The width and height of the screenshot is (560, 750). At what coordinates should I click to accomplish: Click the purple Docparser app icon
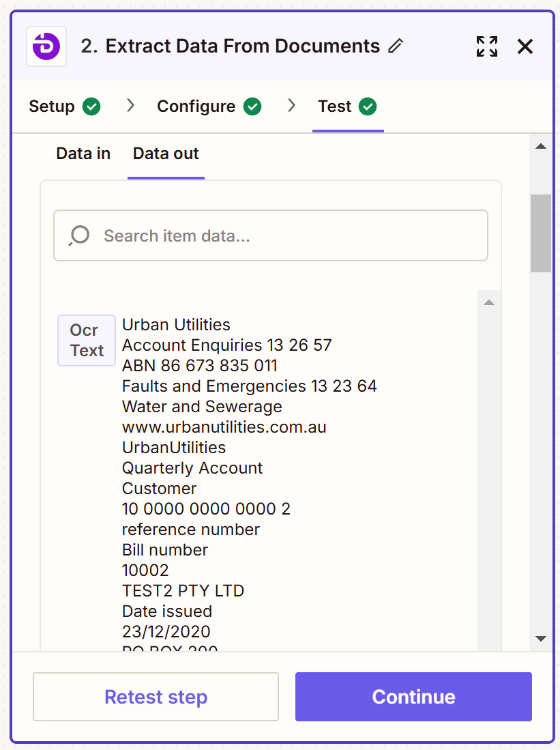coord(46,46)
